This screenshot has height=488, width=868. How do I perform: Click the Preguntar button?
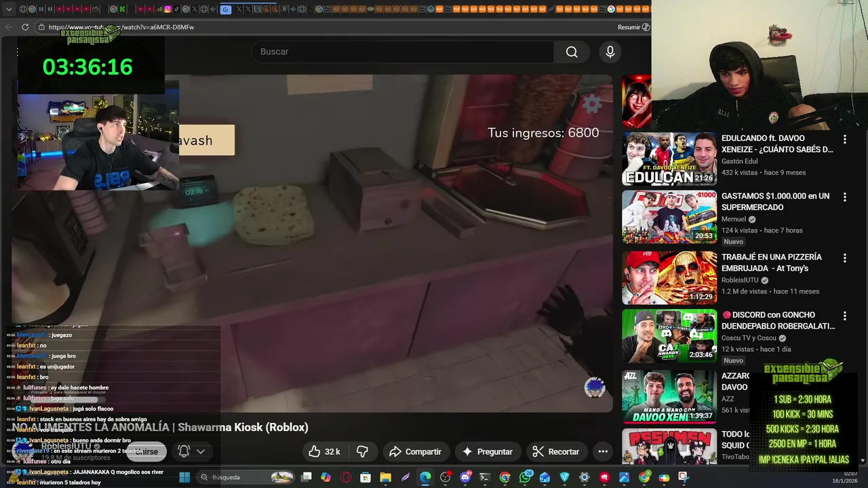click(x=487, y=451)
